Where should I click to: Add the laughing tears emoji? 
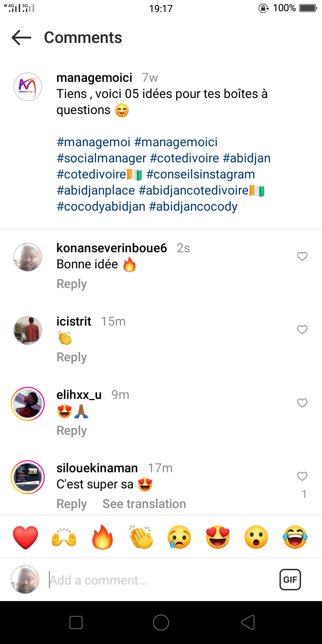pyautogui.click(x=295, y=537)
